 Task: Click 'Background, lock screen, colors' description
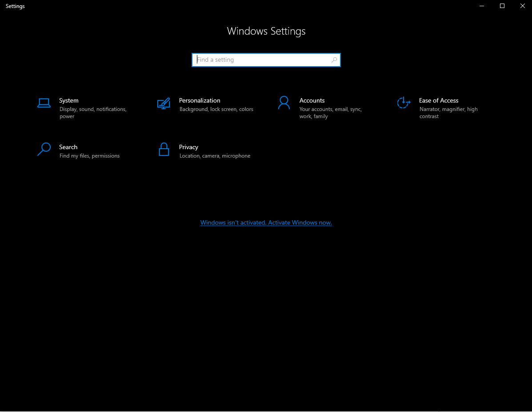pyautogui.click(x=216, y=109)
